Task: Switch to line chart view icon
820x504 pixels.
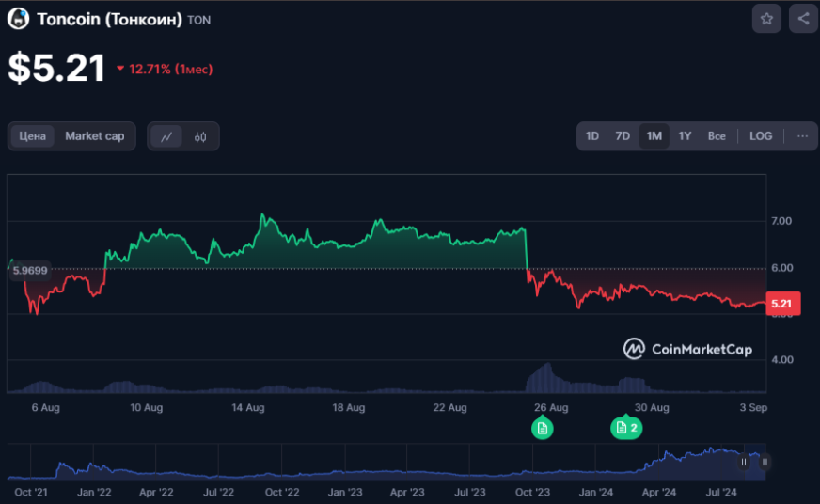Action: [166, 136]
